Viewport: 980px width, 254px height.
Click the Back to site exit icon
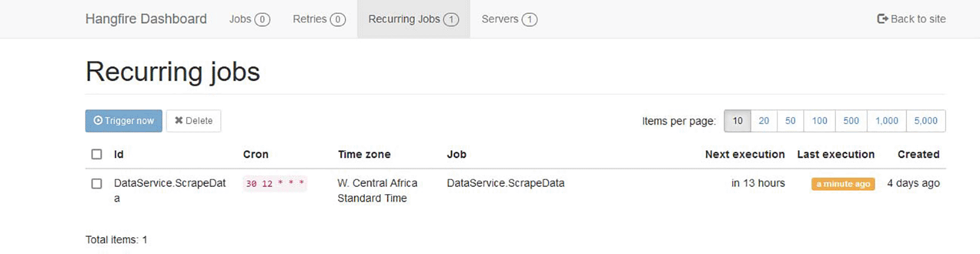click(x=882, y=19)
